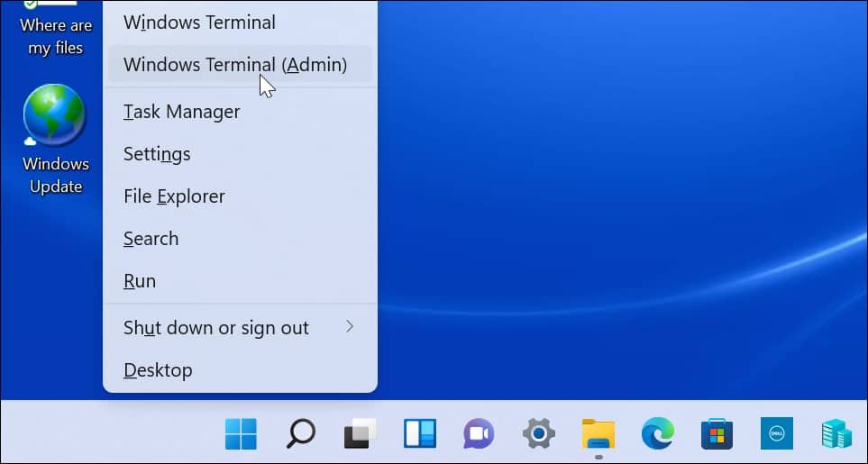Open the Settings gear on the taskbar
The width and height of the screenshot is (868, 464).
point(539,433)
